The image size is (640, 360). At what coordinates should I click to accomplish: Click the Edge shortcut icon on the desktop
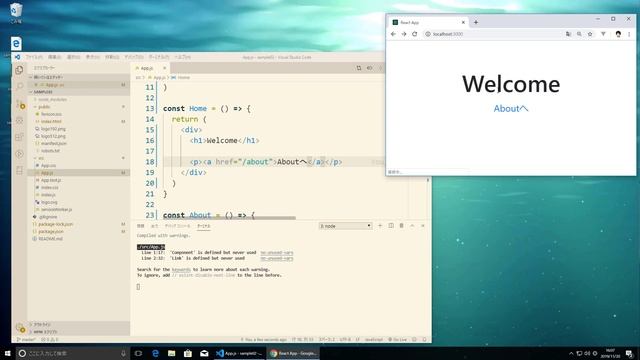tap(16, 43)
